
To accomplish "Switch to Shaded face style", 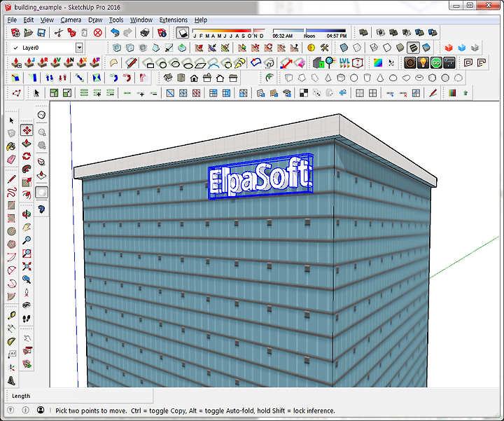I will pos(400,48).
